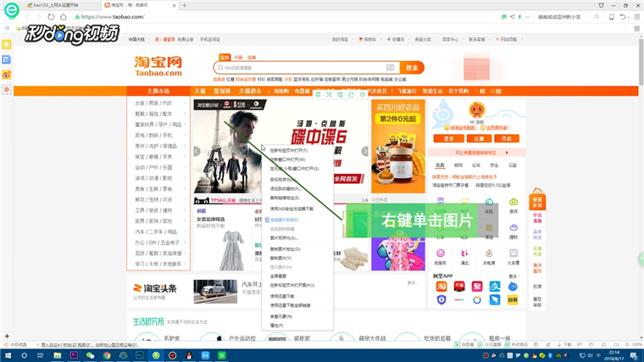The image size is (644, 362).
Task: Click the browser reload icon
Action: pos(51,17)
